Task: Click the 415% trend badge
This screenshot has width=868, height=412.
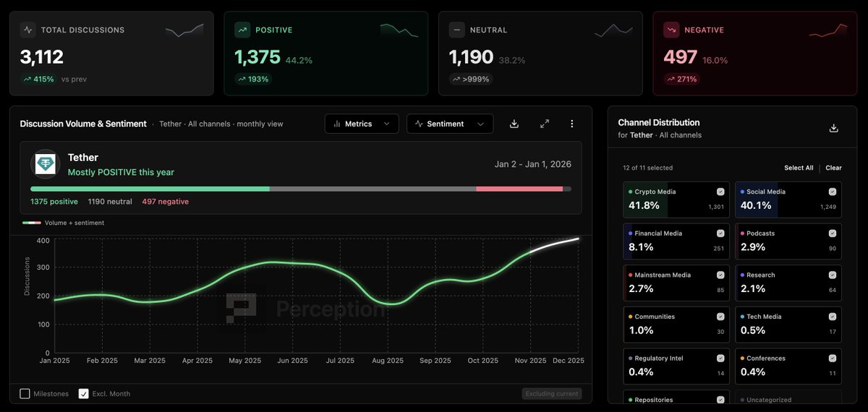Action: click(39, 79)
